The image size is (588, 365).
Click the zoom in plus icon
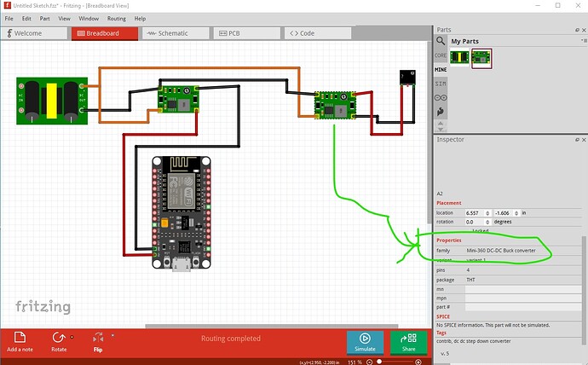tap(418, 362)
